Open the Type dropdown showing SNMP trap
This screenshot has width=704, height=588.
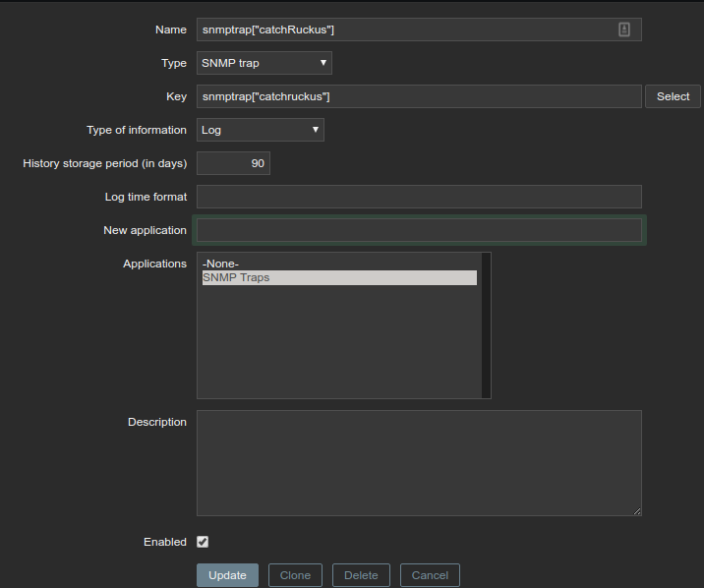(x=264, y=63)
